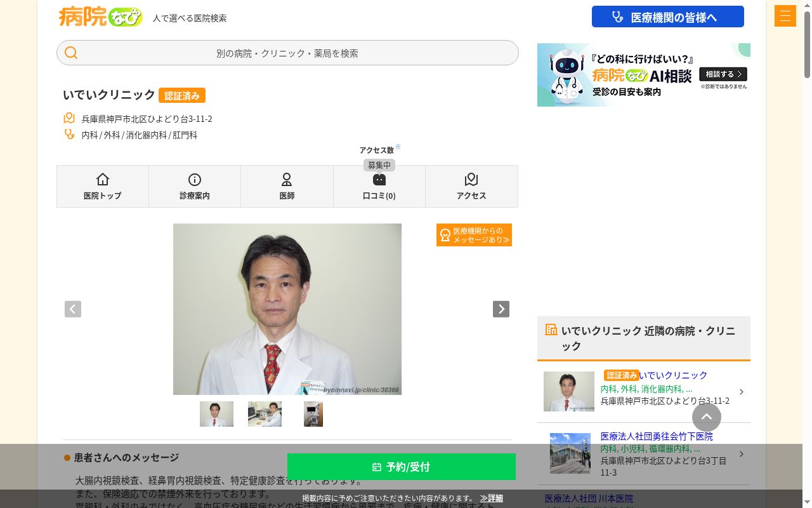
Task: Click the いでいクリニック nearby photo thumbnail
Action: [x=569, y=392]
